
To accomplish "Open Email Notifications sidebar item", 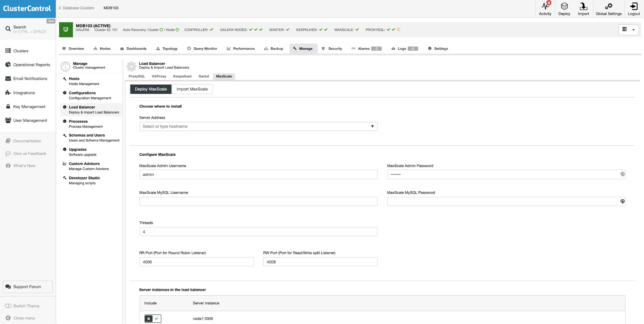I will coord(26,79).
